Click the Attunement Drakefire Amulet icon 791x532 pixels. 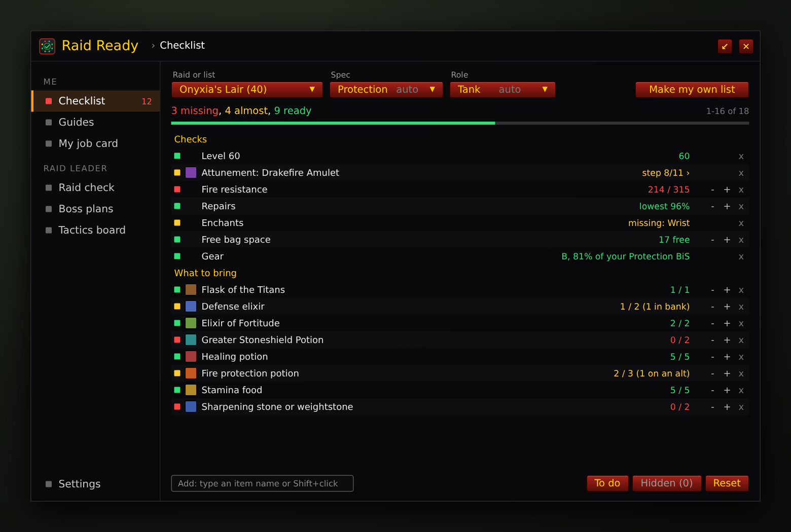tap(191, 173)
